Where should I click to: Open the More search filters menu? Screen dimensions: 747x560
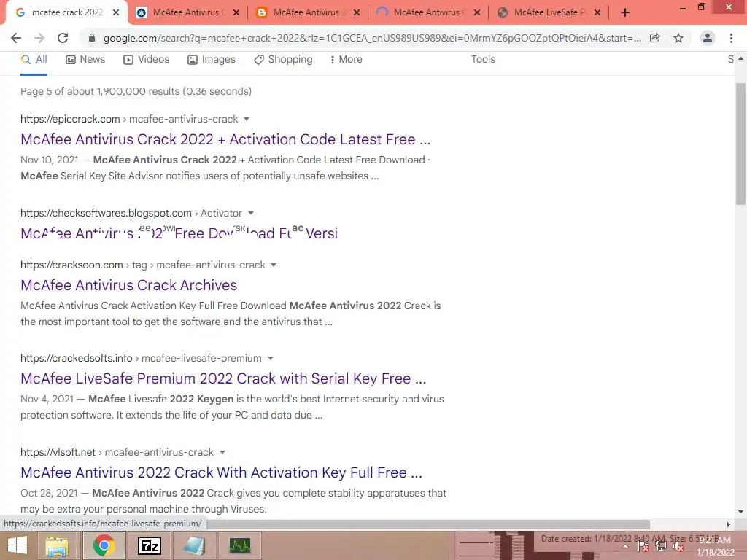pos(347,60)
